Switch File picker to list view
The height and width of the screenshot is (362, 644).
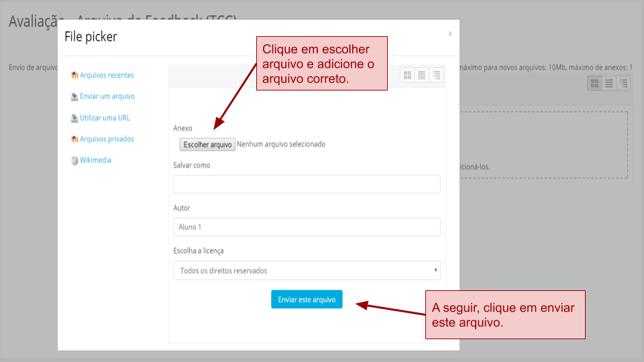pyautogui.click(x=422, y=75)
